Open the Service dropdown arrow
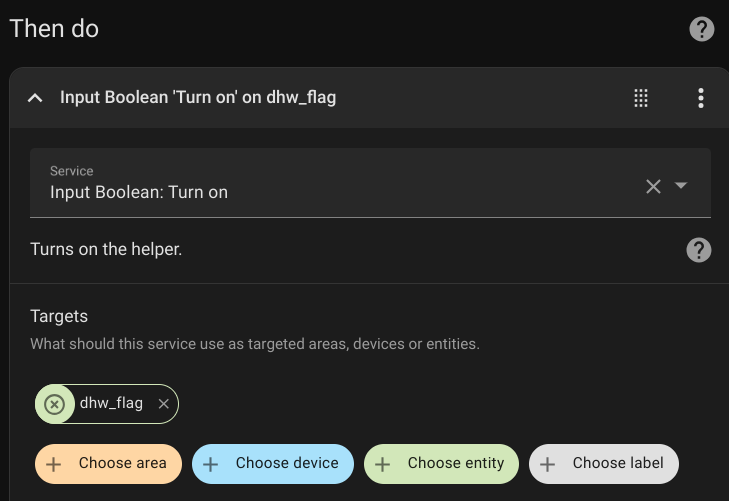 (x=682, y=186)
